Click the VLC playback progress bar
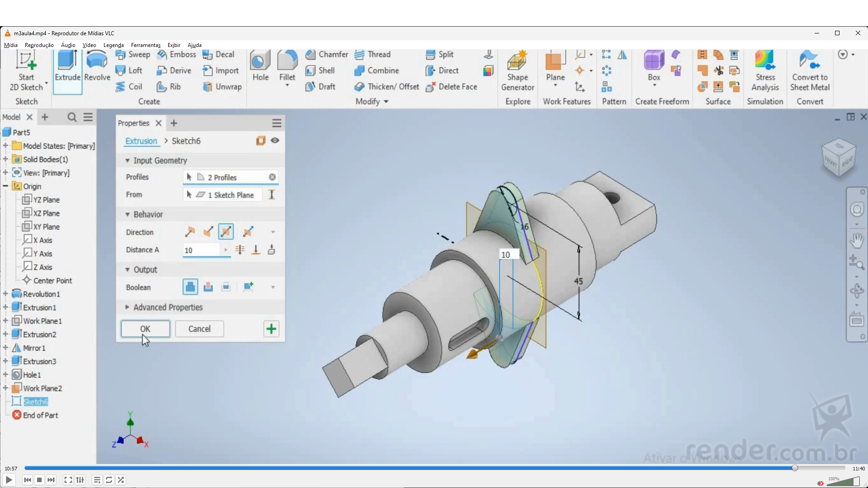 [x=407, y=468]
